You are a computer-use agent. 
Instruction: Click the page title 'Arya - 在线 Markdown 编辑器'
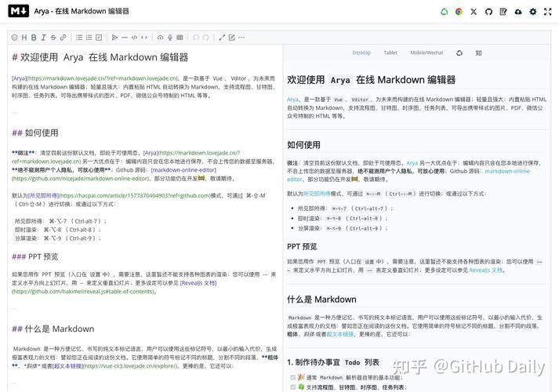pyautogui.click(x=82, y=11)
